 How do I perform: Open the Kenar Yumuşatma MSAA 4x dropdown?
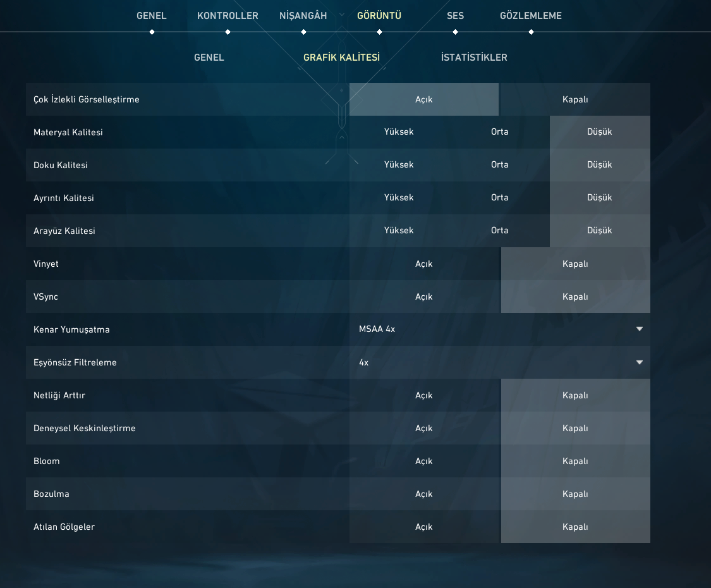[x=500, y=329]
